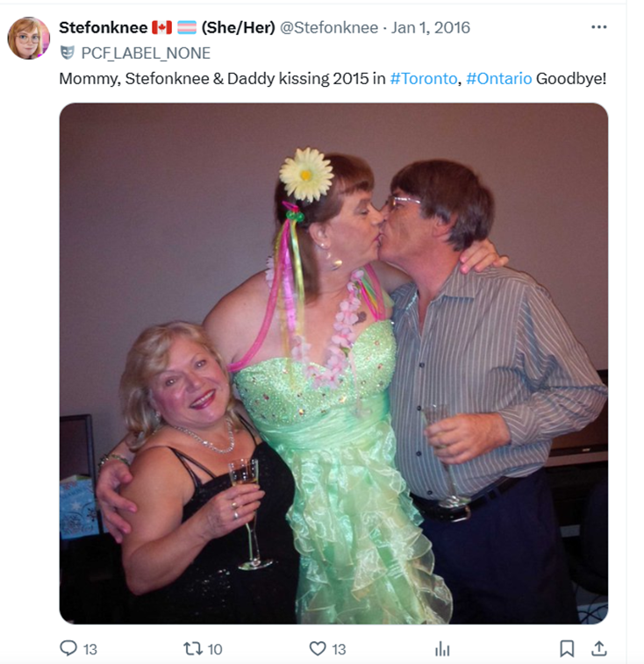This screenshot has width=644, height=664.
Task: Like the tweet with the heart icon
Action: (x=318, y=649)
